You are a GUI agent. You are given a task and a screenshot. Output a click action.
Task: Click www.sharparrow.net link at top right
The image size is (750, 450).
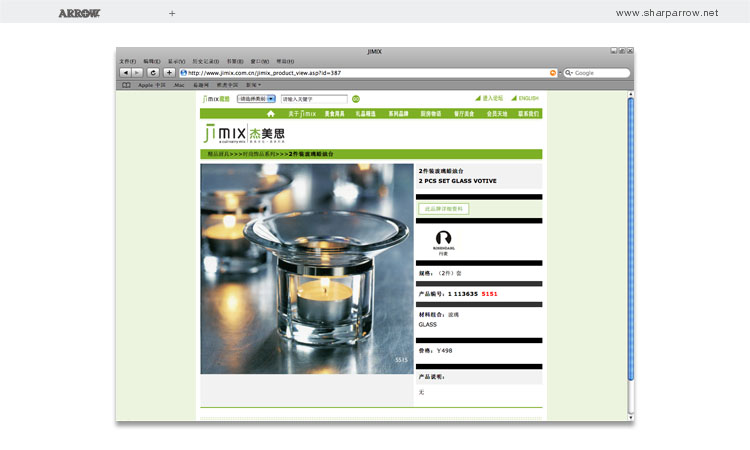coord(667,13)
